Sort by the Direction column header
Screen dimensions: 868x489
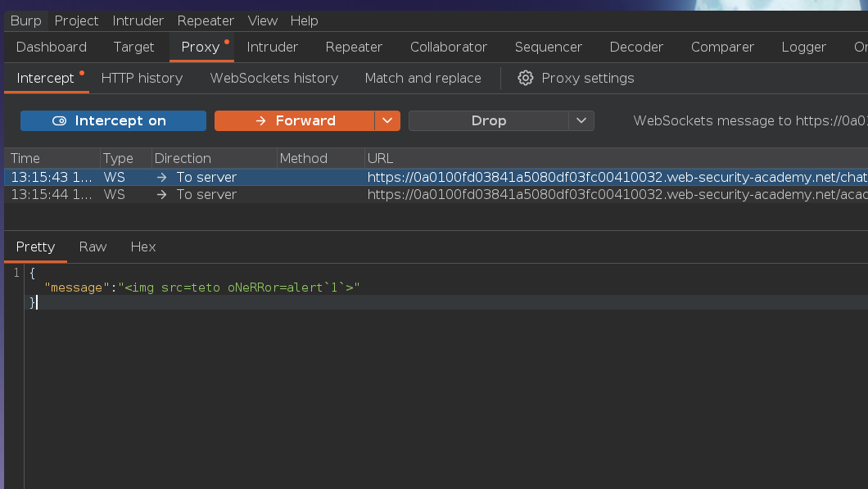coord(215,158)
